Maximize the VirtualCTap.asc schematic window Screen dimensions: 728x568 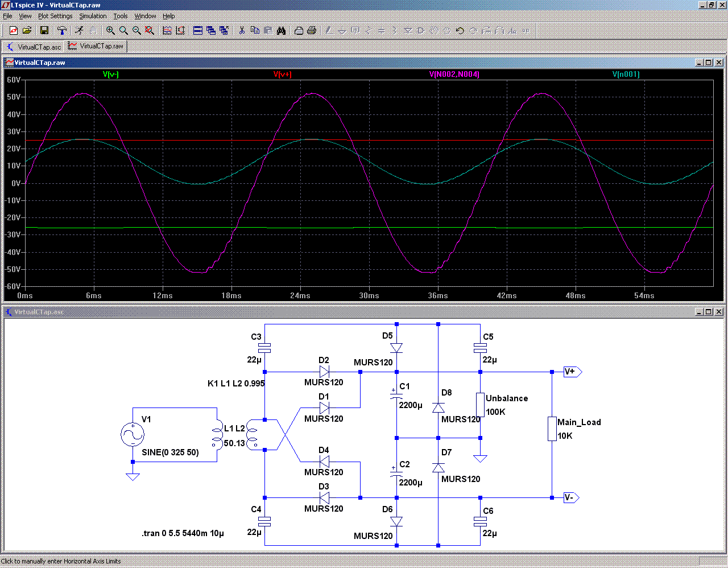pos(709,312)
